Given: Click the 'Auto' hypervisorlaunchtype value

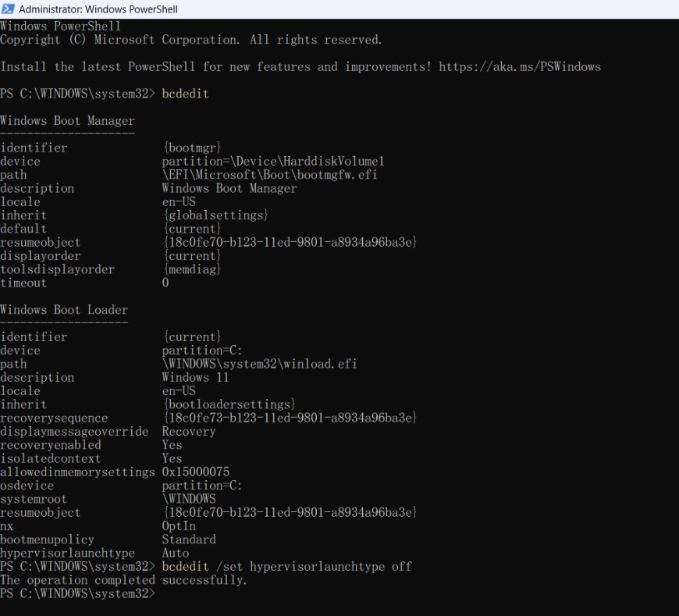Looking at the screenshot, I should tap(176, 554).
